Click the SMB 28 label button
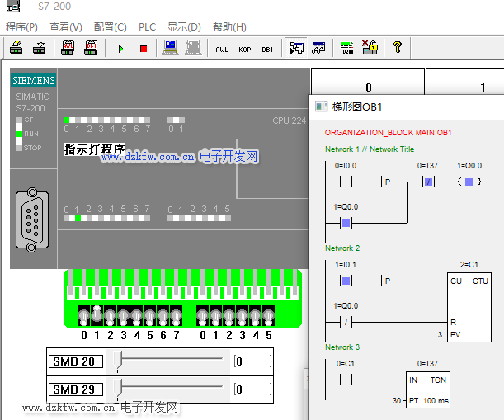 [78, 361]
